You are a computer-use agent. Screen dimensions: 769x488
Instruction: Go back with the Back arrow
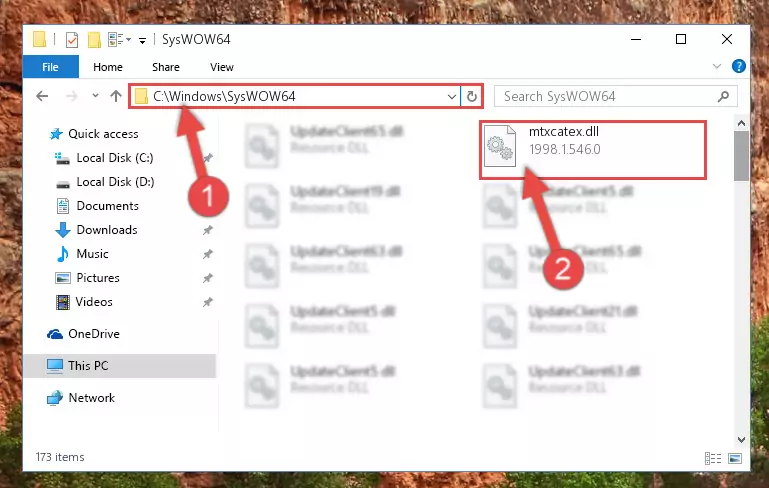[42, 96]
